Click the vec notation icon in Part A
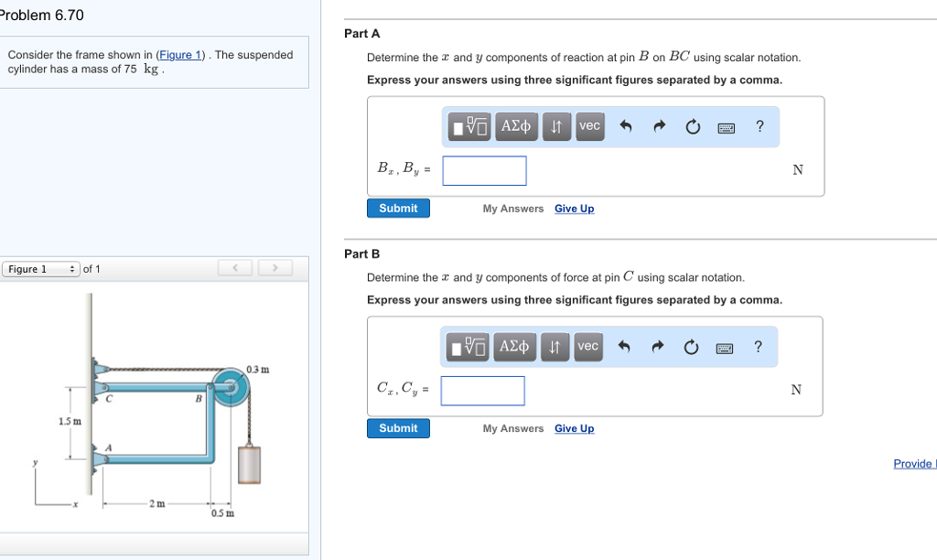 tap(589, 126)
